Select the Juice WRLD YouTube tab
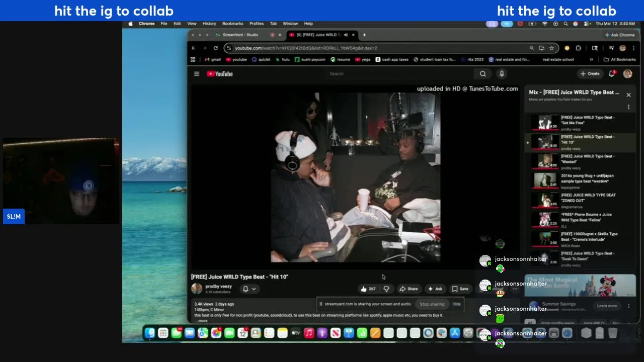Viewport: 644px width, 362px height. tap(319, 35)
